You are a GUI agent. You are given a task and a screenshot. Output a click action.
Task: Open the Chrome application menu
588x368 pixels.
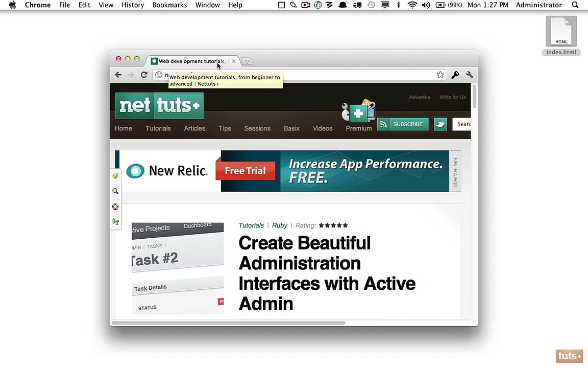click(x=37, y=5)
